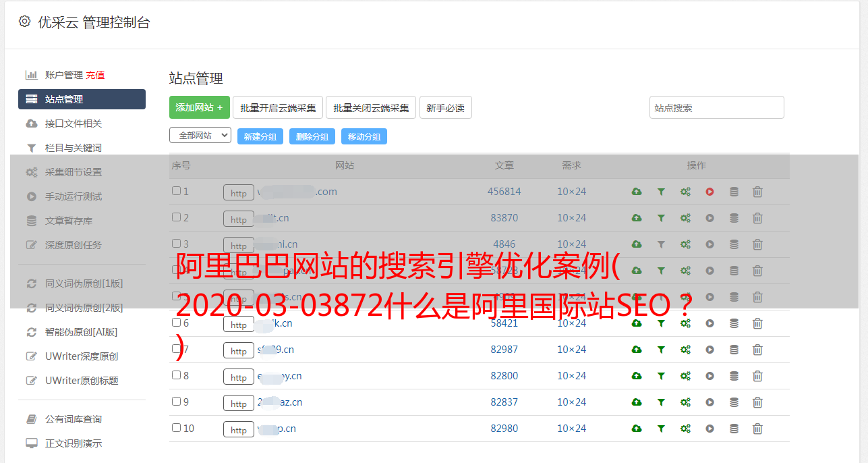Viewport: 868px width, 463px height.
Task: Click the filter icon in the 83870 row
Action: click(661, 218)
